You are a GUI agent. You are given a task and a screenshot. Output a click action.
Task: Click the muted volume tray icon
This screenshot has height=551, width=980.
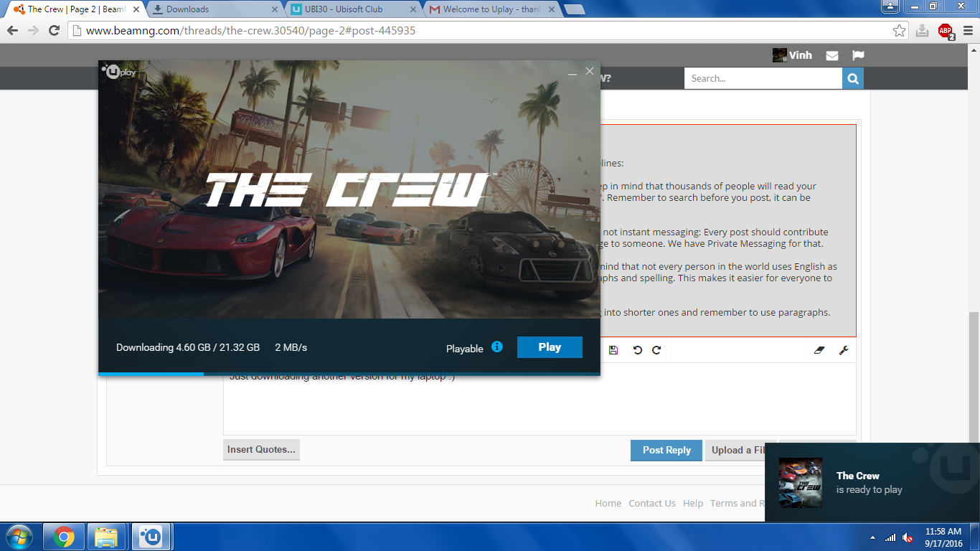[908, 537]
